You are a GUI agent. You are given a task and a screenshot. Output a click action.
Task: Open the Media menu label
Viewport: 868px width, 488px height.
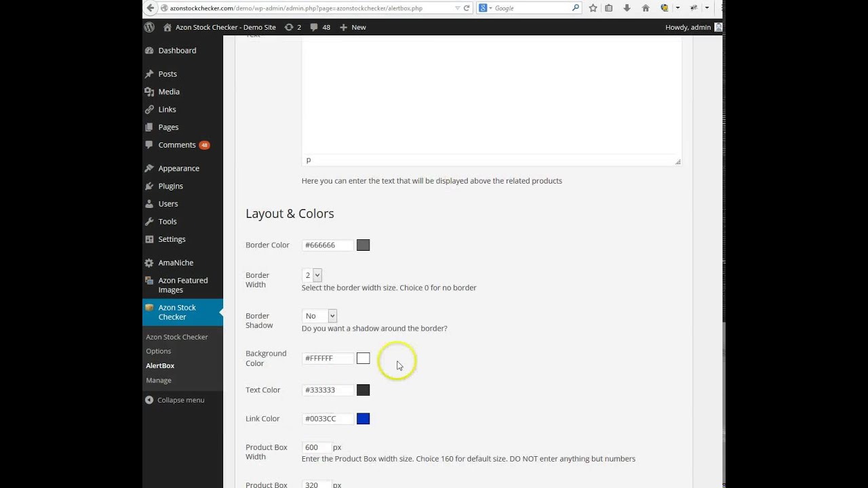(x=169, y=91)
